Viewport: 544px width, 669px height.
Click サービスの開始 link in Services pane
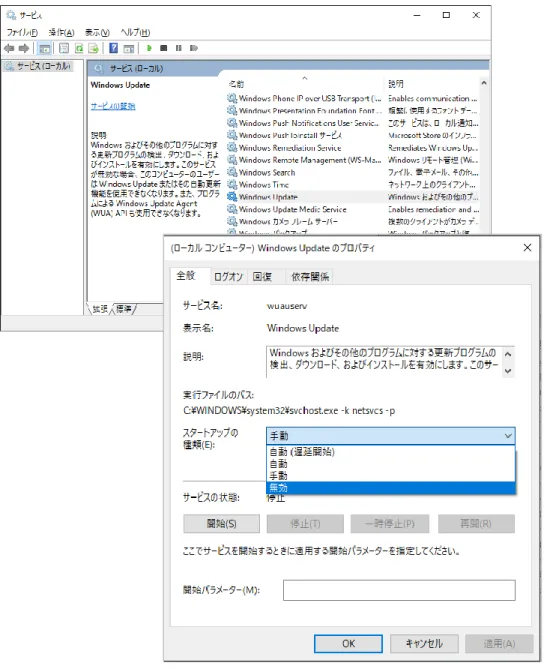pyautogui.click(x=113, y=106)
